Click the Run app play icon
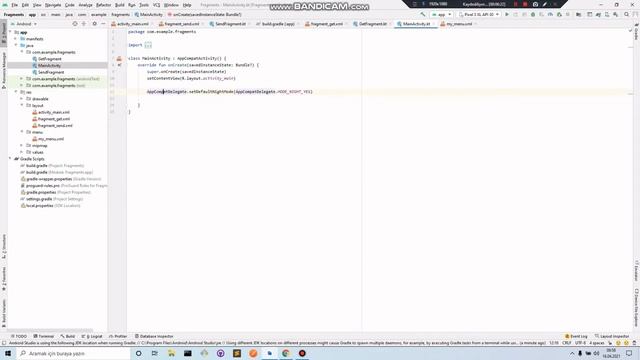640x360 pixels. pos(507,14)
